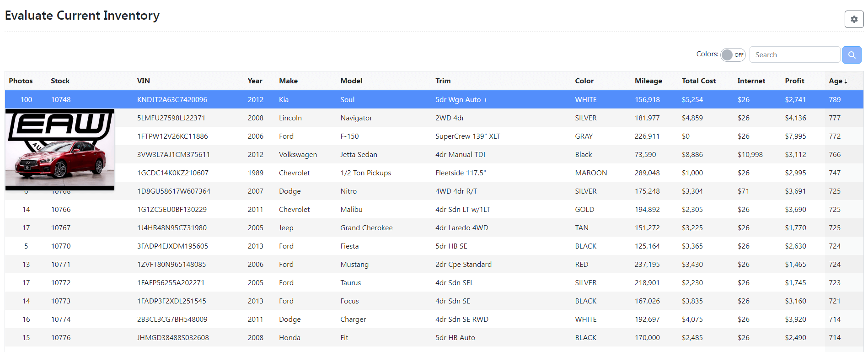This screenshot has height=352, width=868.
Task: Click the Volkswagen Jetta Sedan internet price $10,998
Action: [x=750, y=155]
